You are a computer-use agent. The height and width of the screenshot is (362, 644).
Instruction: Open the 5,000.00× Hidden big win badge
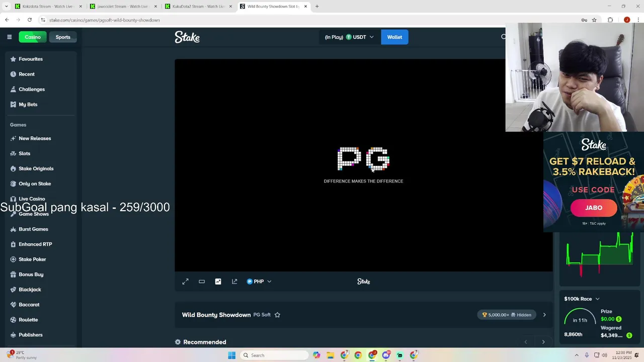coord(507,315)
